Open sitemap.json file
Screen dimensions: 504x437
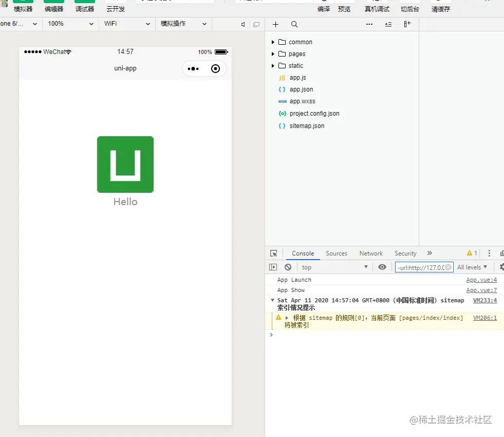click(x=307, y=126)
